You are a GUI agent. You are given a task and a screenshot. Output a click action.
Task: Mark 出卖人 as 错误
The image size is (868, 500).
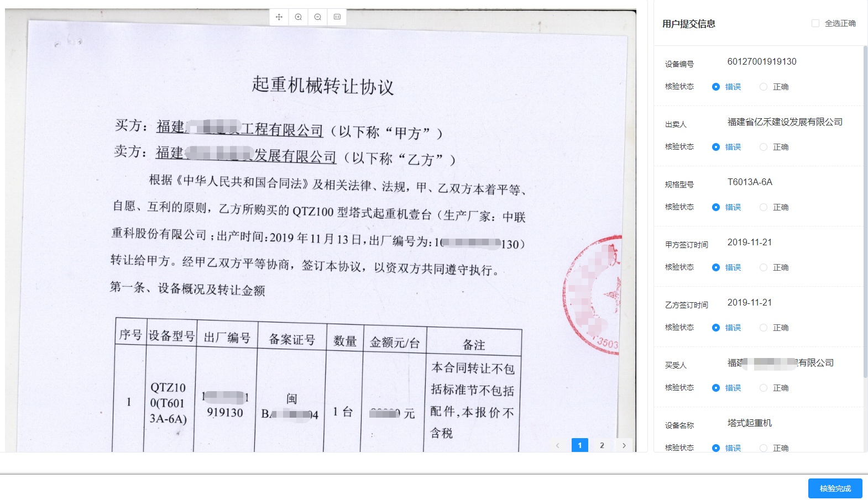click(x=716, y=147)
